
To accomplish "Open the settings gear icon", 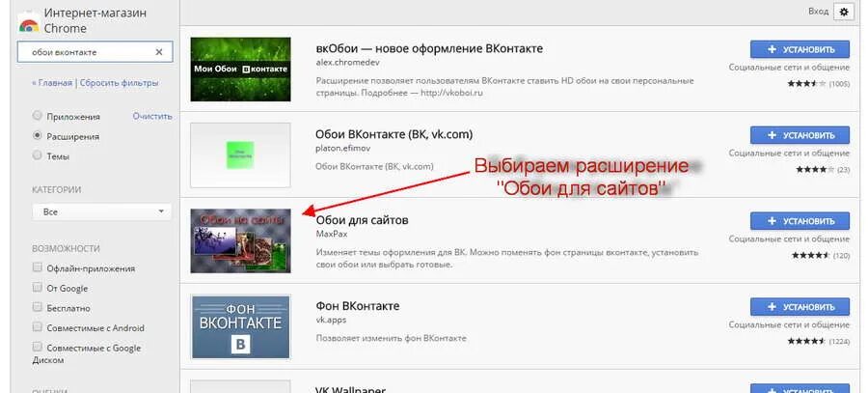I will [x=844, y=12].
